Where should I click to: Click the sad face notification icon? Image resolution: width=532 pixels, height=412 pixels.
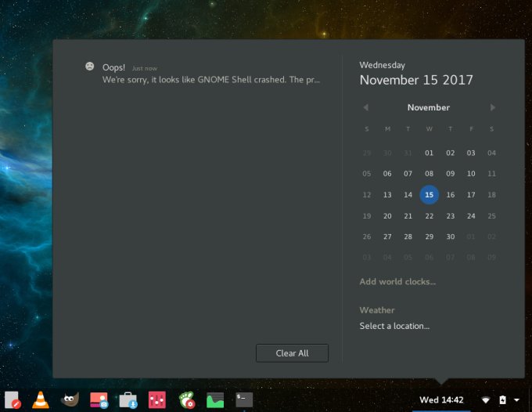pyautogui.click(x=89, y=67)
